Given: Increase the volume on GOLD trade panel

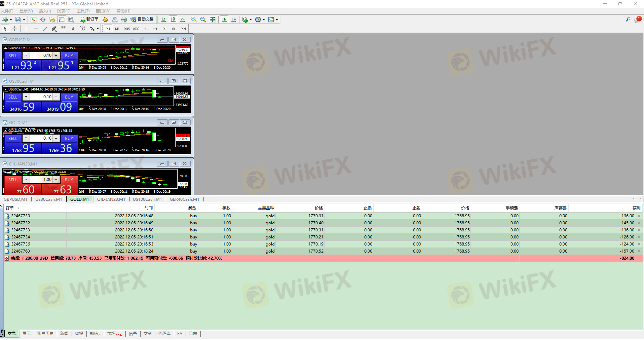Looking at the screenshot, I should [56, 138].
